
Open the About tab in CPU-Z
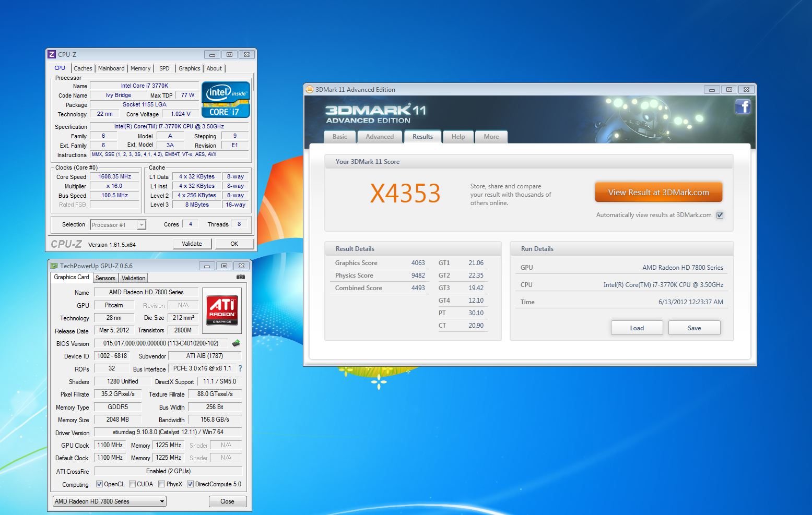pos(214,68)
